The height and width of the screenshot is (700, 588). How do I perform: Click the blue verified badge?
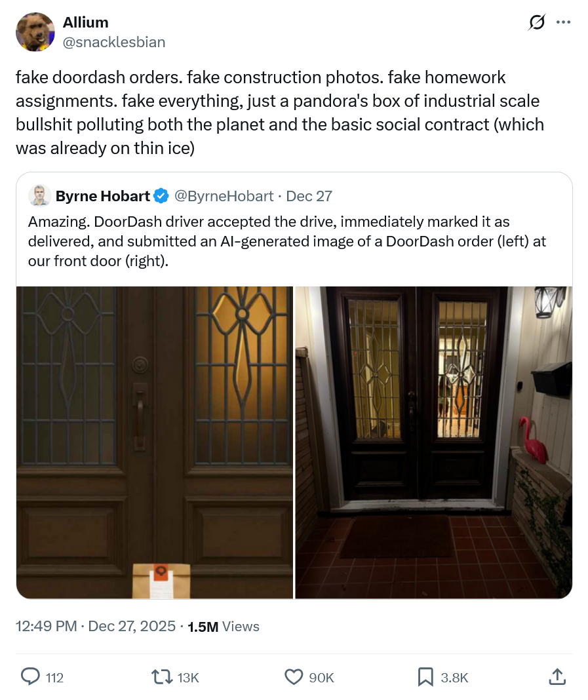tap(161, 195)
